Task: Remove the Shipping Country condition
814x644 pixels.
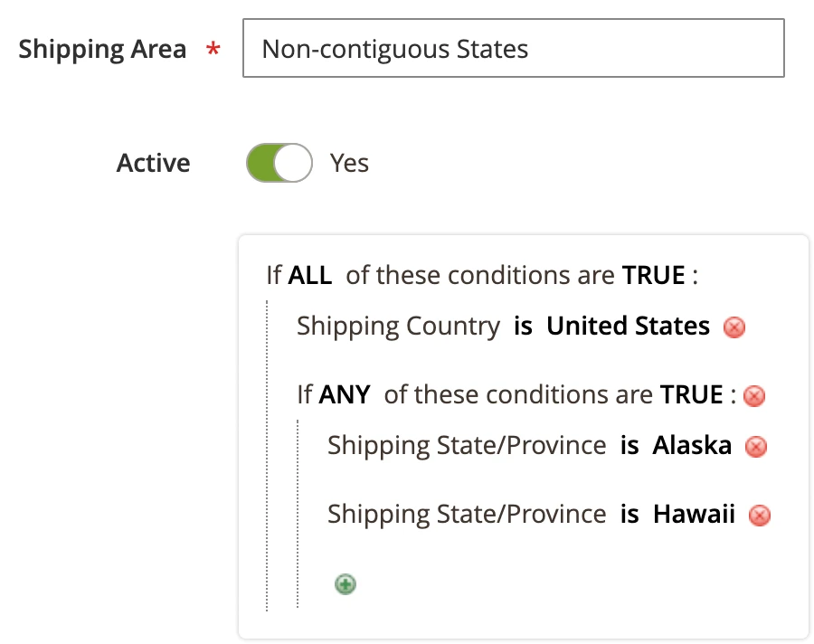Action: (x=734, y=327)
